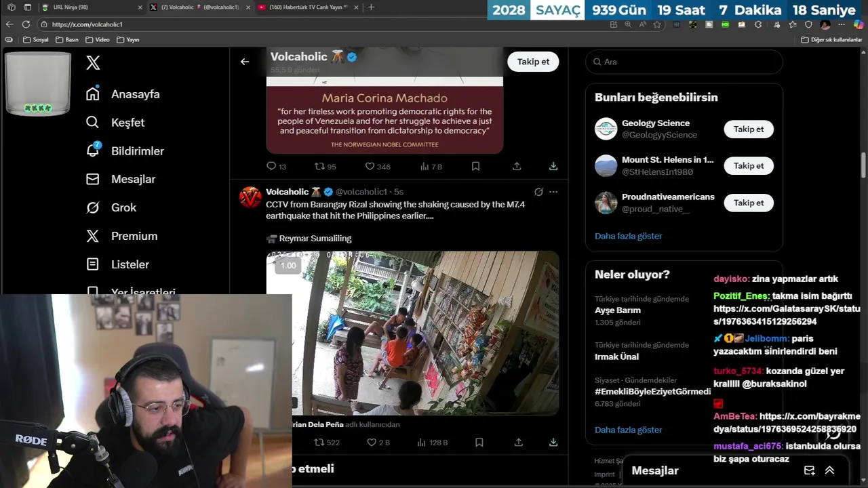The image size is (868, 488).
Task: Open the browser extensions puzzle icon
Action: pyautogui.click(x=758, y=24)
